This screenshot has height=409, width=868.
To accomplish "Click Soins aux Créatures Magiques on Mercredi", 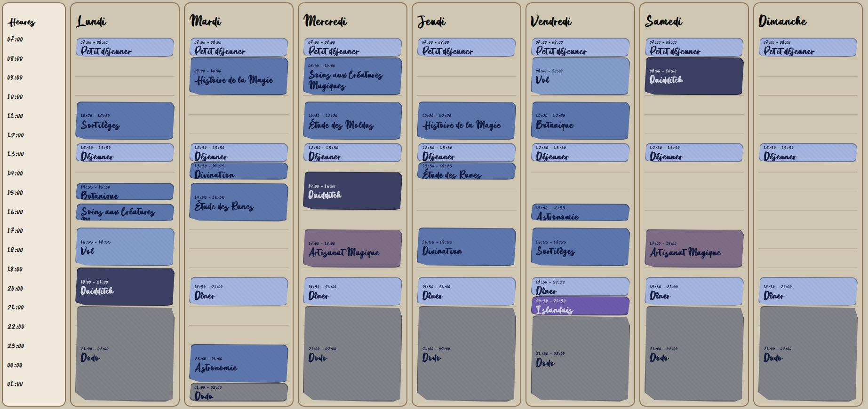I will point(352,76).
